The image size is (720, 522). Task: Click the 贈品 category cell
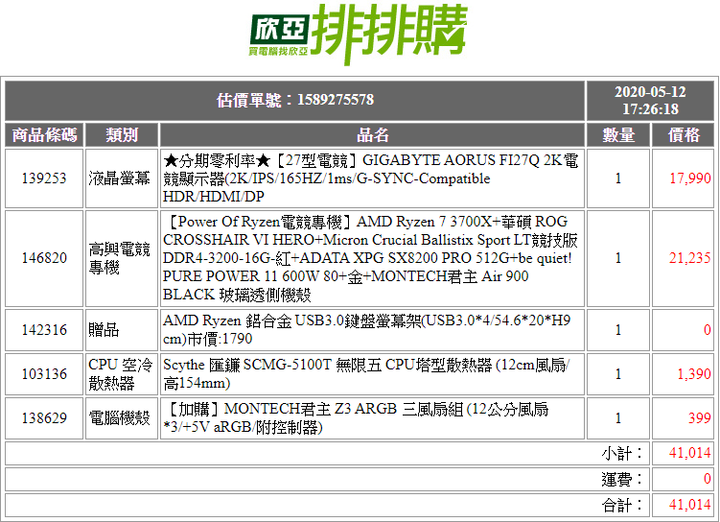pyautogui.click(x=122, y=330)
